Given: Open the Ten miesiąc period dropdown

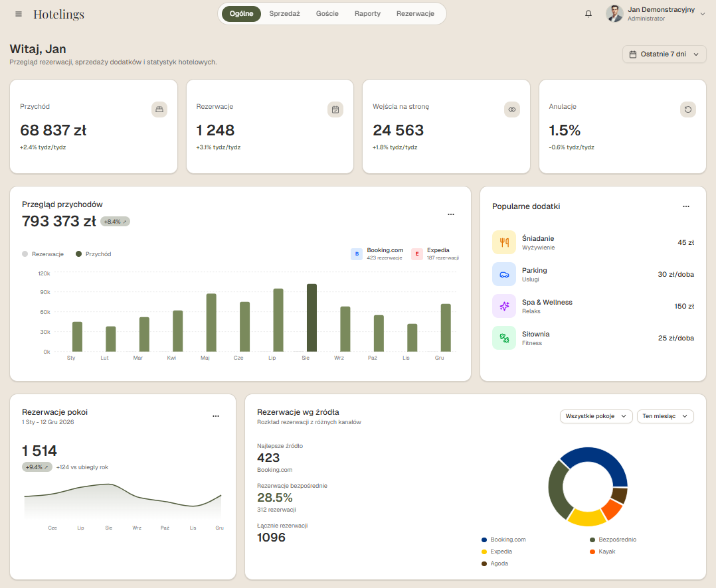Looking at the screenshot, I should click(665, 416).
